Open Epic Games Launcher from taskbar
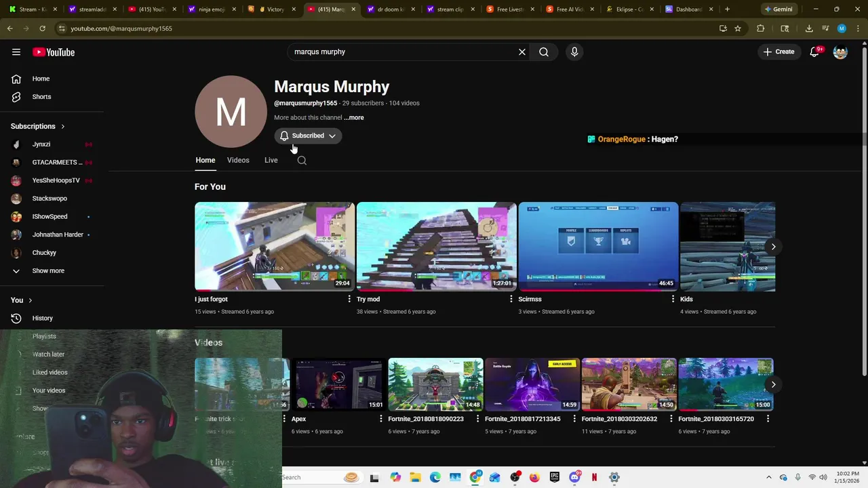The image size is (868, 488). [554, 477]
